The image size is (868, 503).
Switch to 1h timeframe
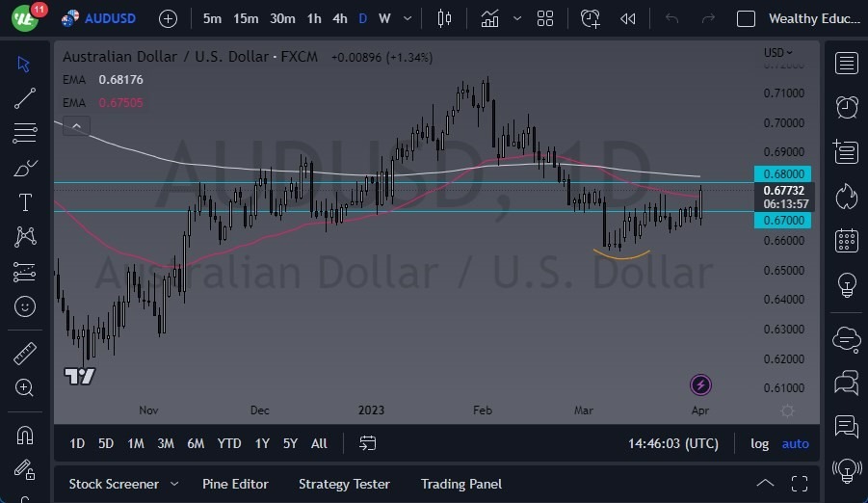pos(314,19)
